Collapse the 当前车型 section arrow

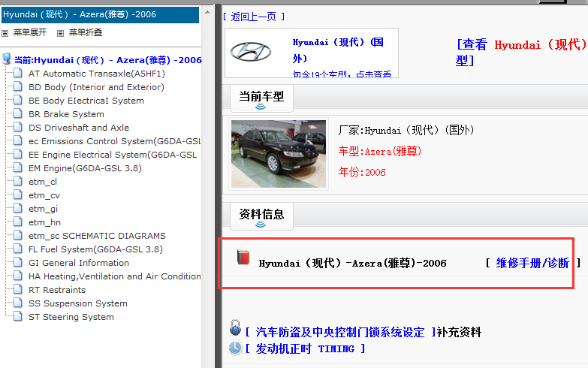(x=261, y=107)
